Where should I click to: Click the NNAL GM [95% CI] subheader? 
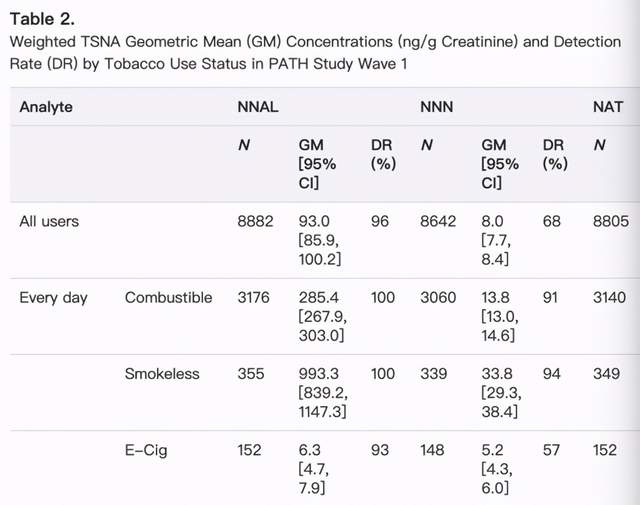[x=317, y=164]
